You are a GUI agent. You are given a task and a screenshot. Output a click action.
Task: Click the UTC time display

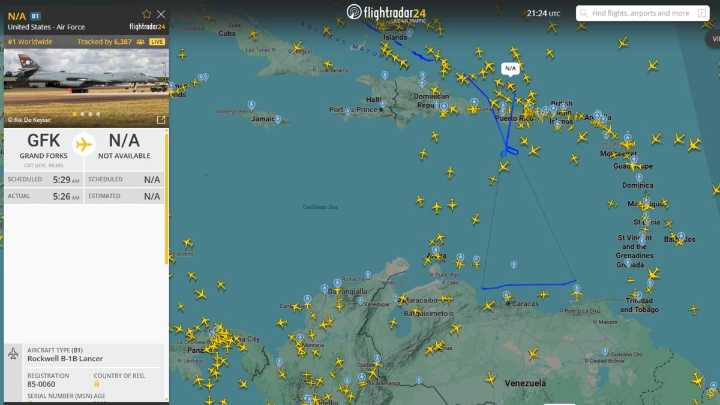click(x=543, y=13)
